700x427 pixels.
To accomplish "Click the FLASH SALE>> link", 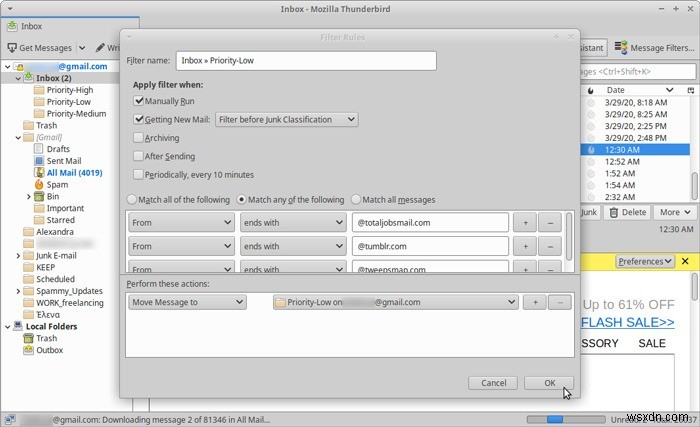I will pos(628,322).
